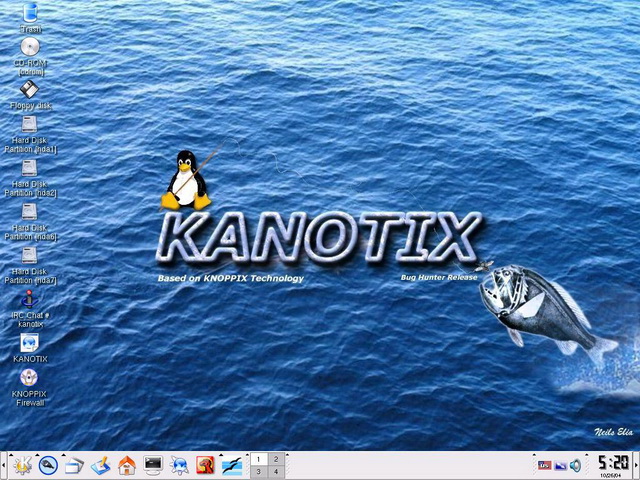
Task: Open the speaker volume tray icon
Action: pos(576,465)
